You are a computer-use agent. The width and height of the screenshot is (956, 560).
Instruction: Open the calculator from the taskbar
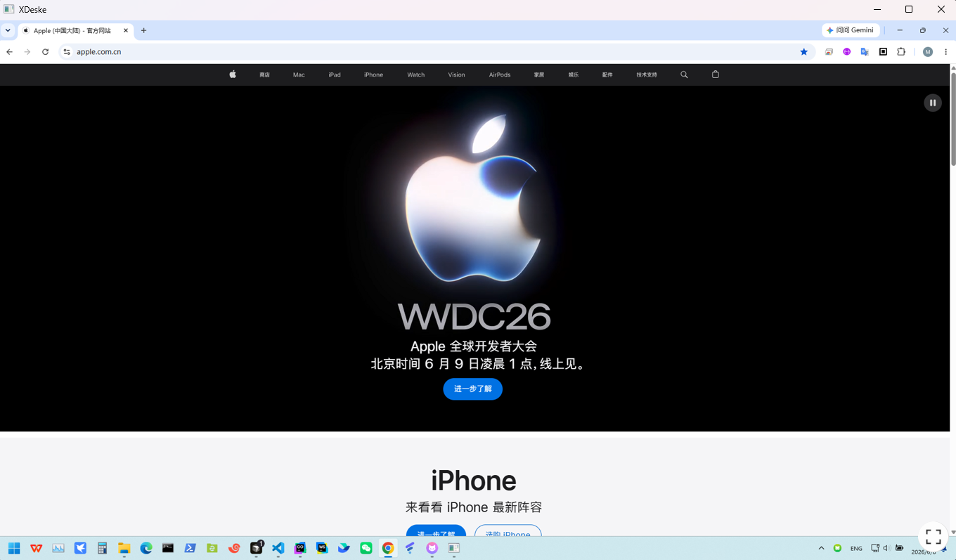coord(102,548)
